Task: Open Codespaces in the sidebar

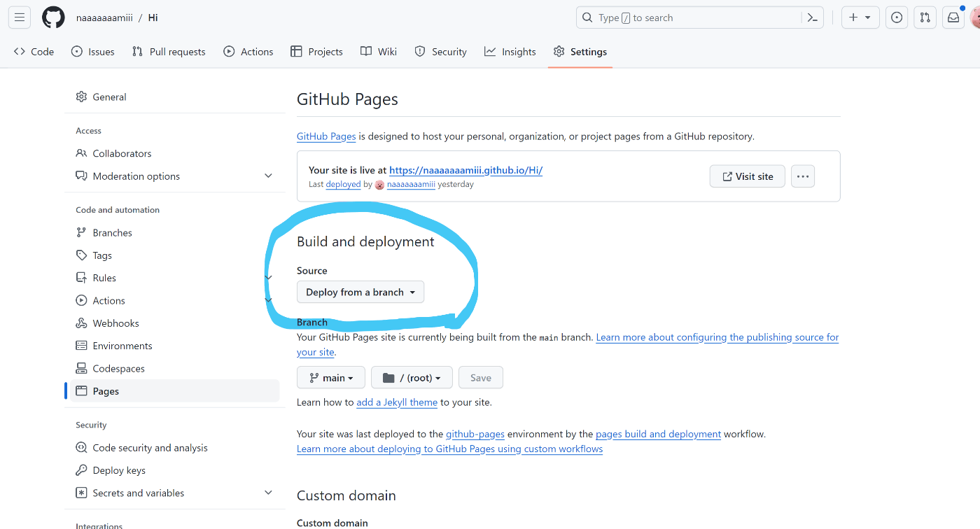Action: coord(174,369)
